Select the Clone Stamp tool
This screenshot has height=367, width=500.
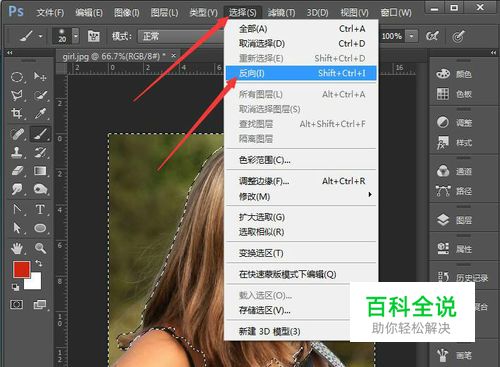pyautogui.click(x=17, y=153)
